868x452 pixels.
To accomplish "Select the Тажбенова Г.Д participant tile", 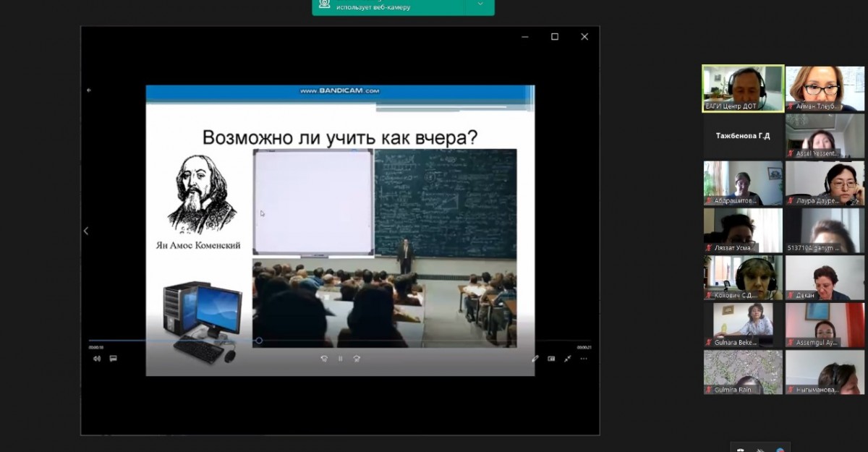I will coord(743,136).
